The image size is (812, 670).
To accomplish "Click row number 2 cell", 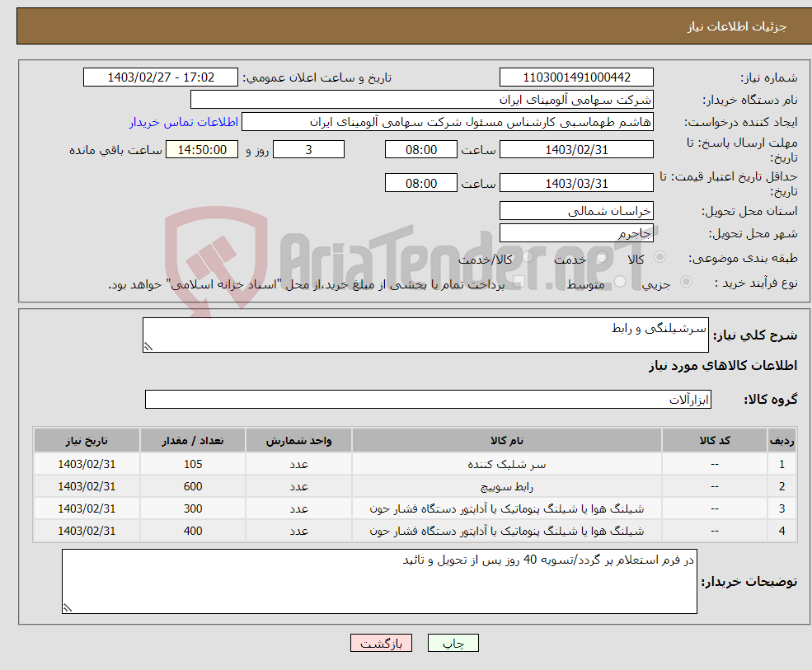I will pos(782,487).
